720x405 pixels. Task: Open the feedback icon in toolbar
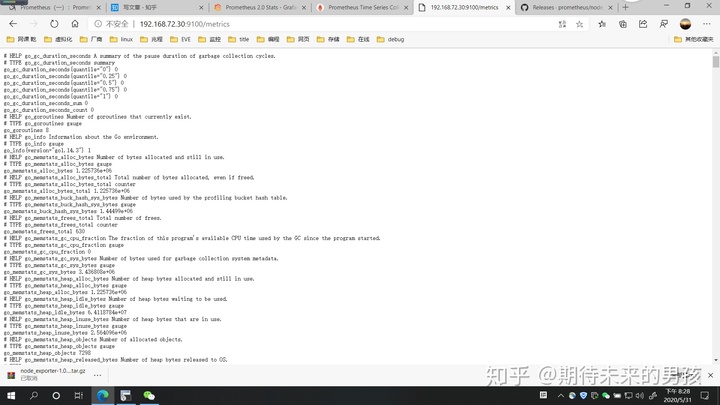click(x=664, y=24)
